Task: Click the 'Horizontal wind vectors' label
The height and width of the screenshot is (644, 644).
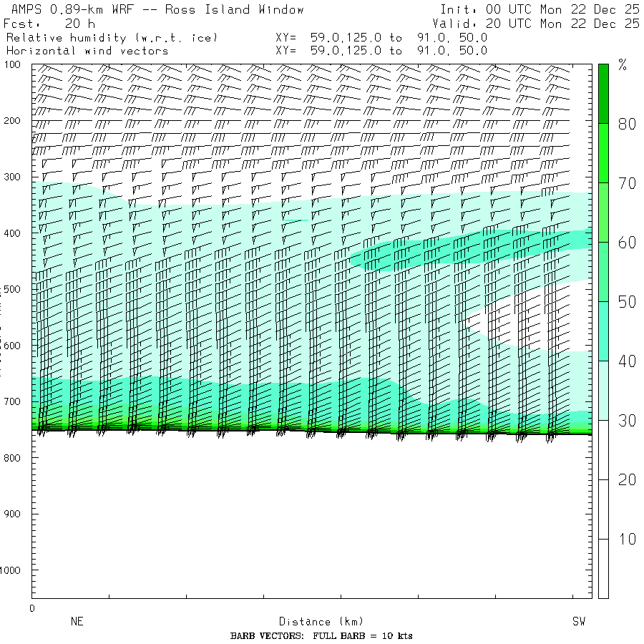Action: (87, 51)
